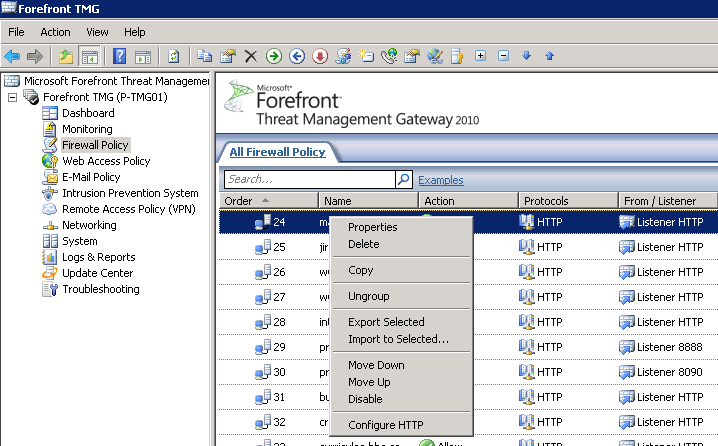718x446 pixels.
Task: Sort by the Protocols column header
Action: pos(568,201)
